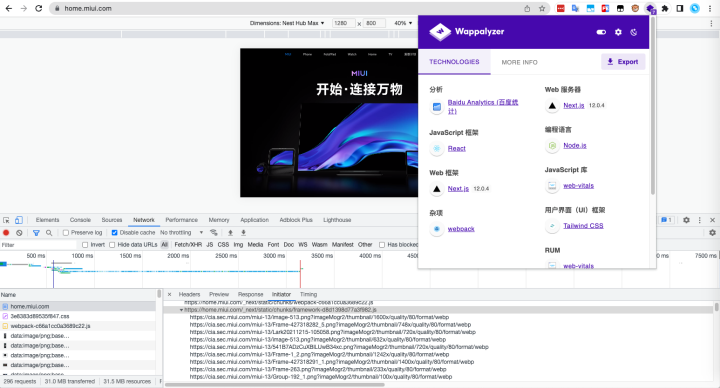The image size is (720, 388).
Task: Click the browser forward arrow
Action: (x=24, y=8)
